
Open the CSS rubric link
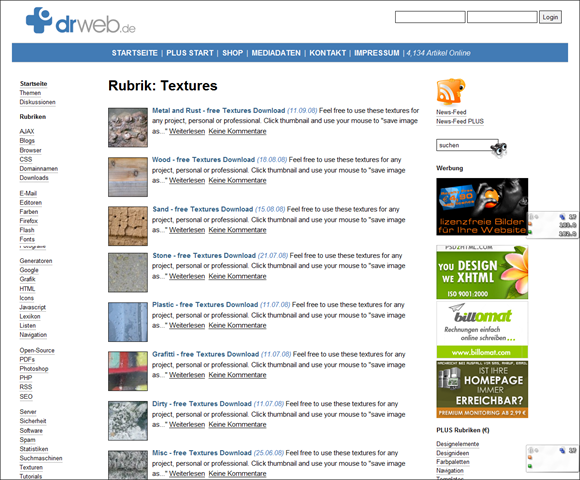26,159
